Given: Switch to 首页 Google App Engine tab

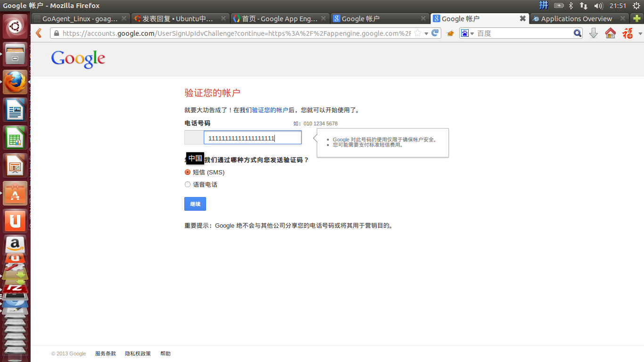Looking at the screenshot, I should tap(280, 18).
